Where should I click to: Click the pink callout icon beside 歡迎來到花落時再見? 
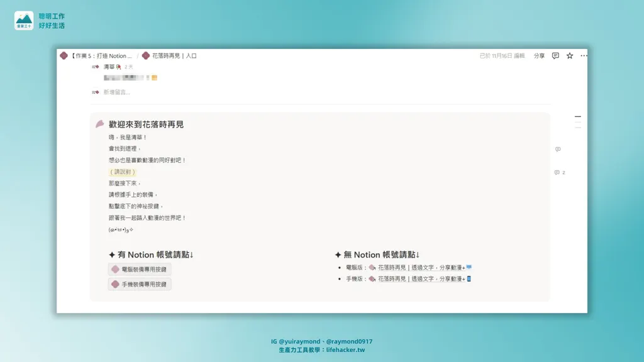[x=99, y=124]
